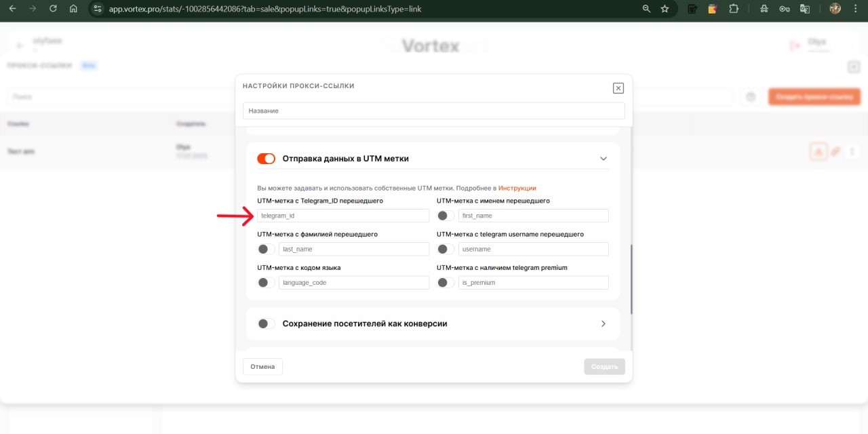Click the Создать button
The image size is (868, 434).
point(604,367)
